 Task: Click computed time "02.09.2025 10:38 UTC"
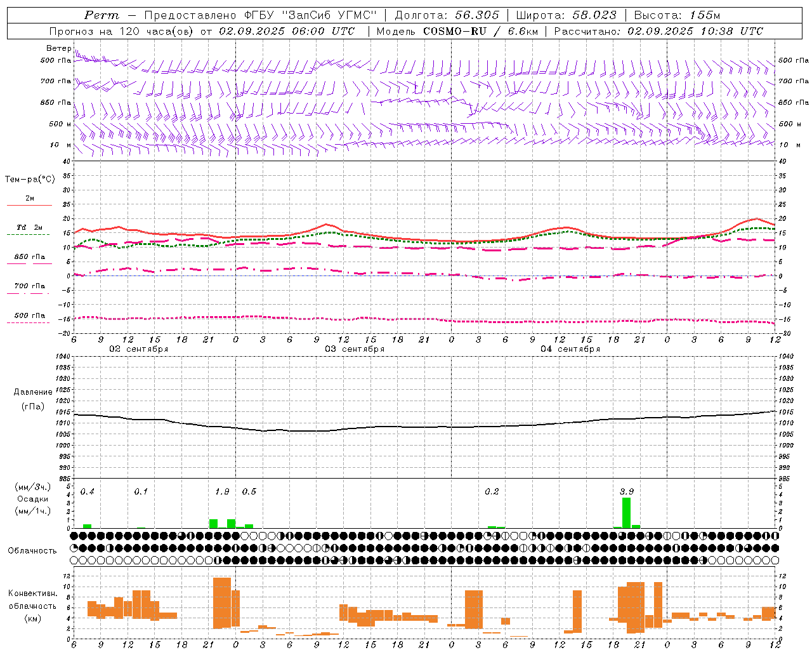[x=695, y=31]
